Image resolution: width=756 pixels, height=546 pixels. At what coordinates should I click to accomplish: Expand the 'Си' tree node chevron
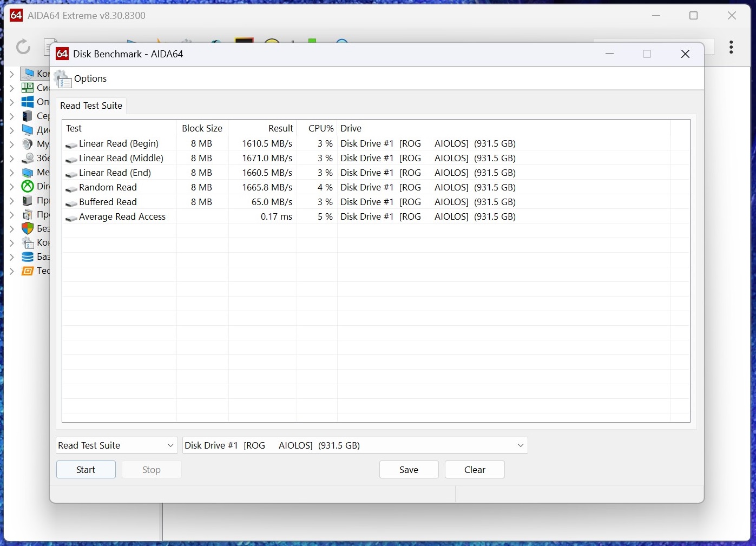[x=12, y=88]
